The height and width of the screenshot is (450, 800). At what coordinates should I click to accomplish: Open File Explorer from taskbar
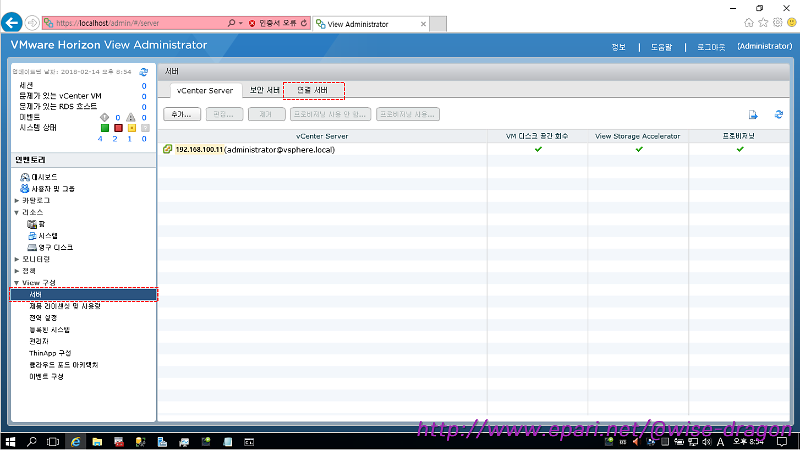click(x=97, y=442)
